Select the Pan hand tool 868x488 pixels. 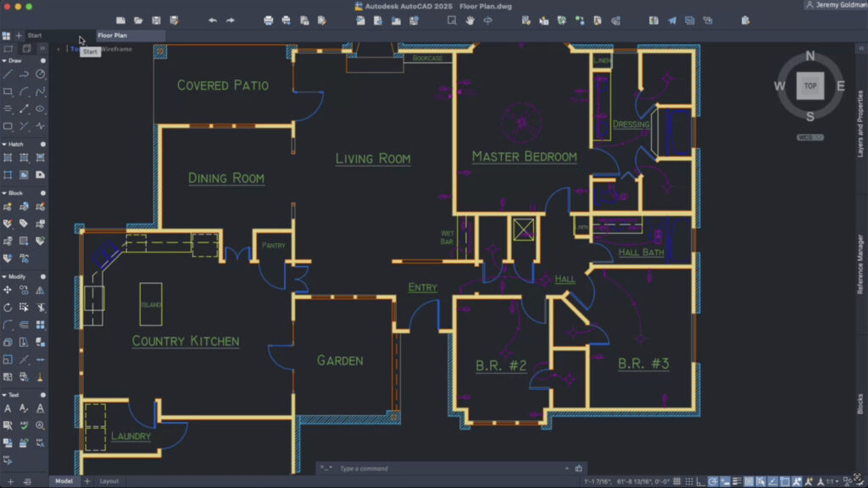470,20
